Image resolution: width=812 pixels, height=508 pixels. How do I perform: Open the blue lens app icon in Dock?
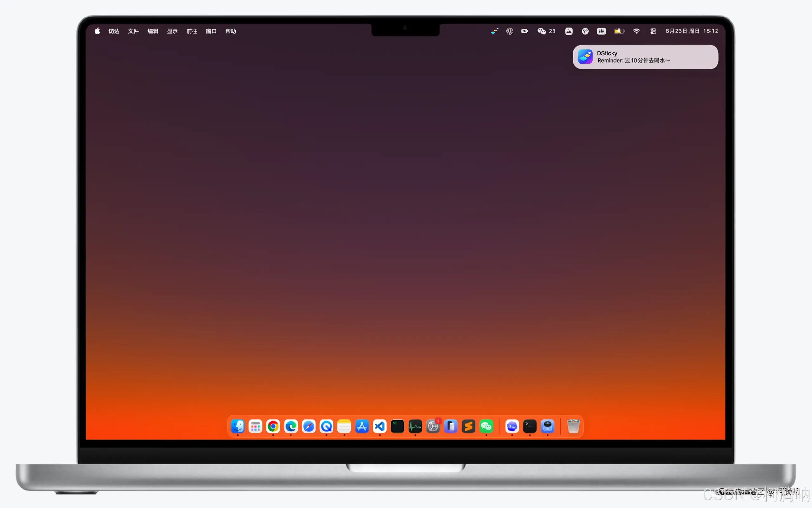[x=547, y=426]
